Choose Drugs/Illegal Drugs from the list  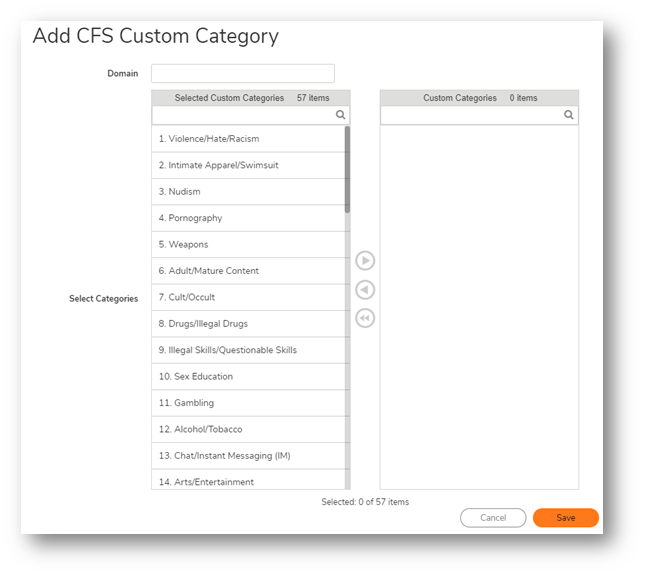pos(248,324)
